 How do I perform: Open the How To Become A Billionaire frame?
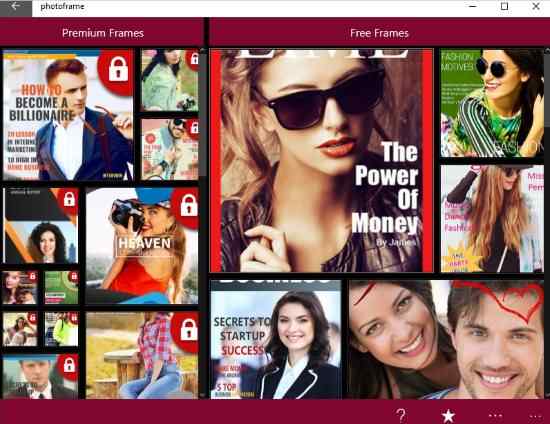(68, 114)
